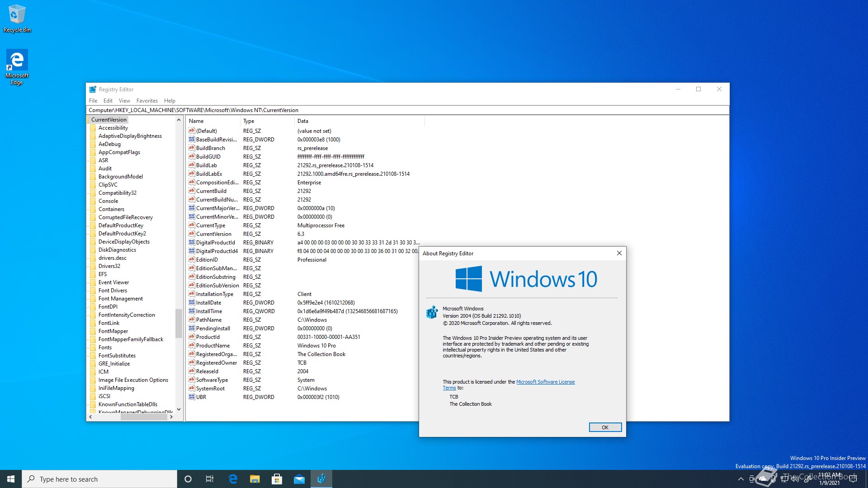Viewport: 868px width, 488px height.
Task: Select the CurrentType value icon
Action: [192, 225]
